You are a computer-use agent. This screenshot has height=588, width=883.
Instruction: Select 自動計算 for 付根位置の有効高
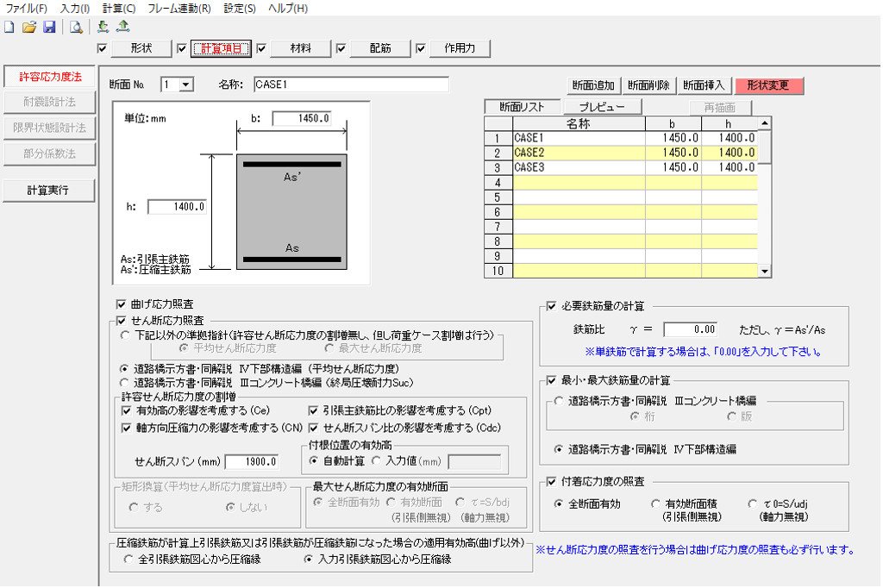pos(314,460)
